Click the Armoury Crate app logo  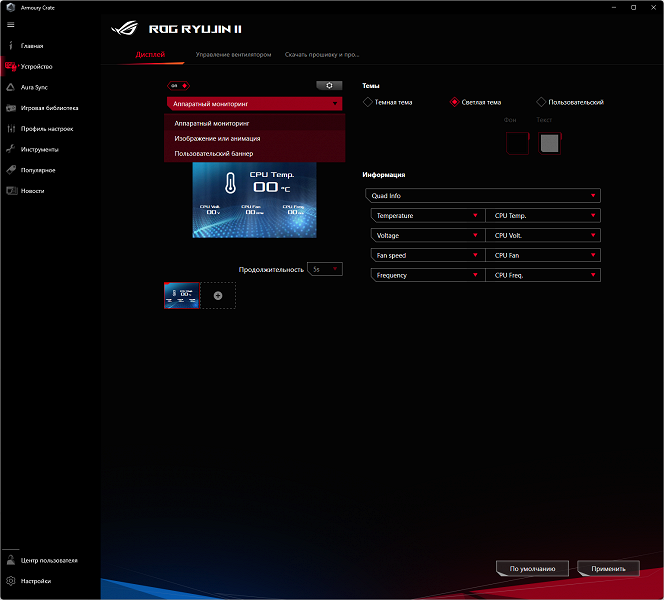tap(11, 7)
